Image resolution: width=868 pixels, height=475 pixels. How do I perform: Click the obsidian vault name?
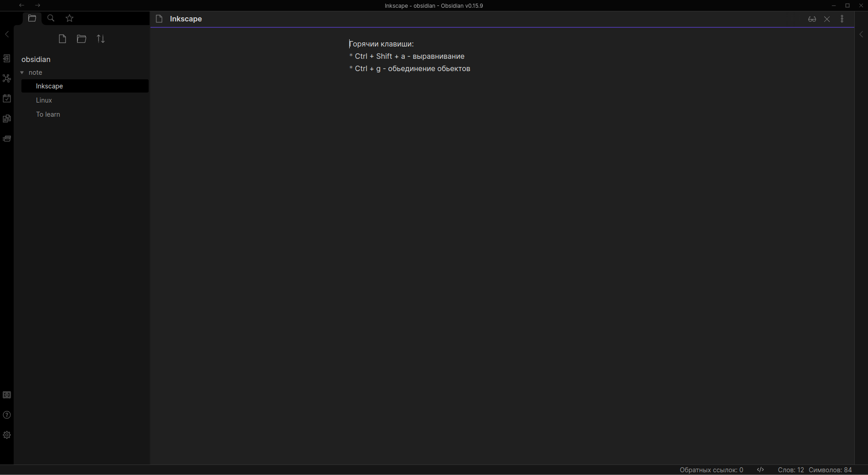pos(36,59)
